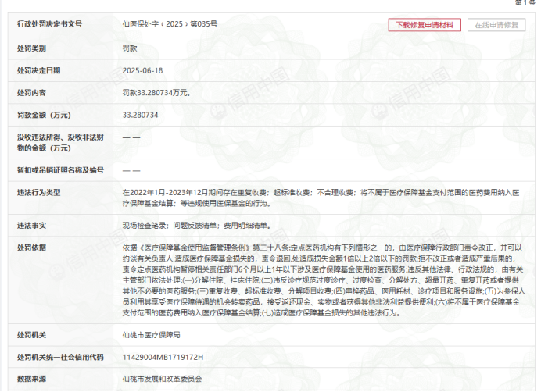This screenshot has height=392, width=541.
Task: Click the 处罚机关统一社会信用代码 label
Action: 60,357
